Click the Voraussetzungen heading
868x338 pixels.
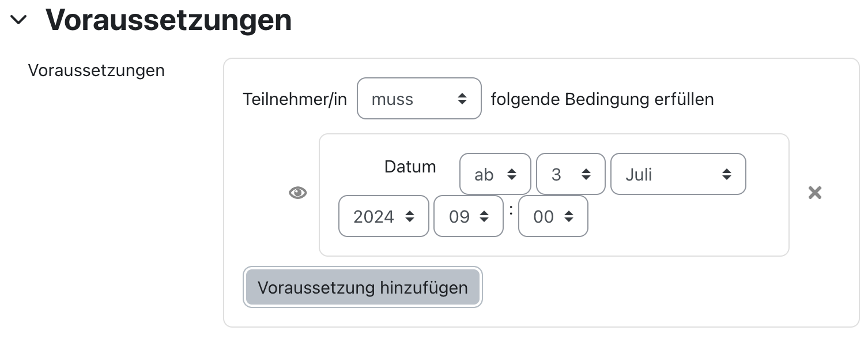[x=170, y=20]
